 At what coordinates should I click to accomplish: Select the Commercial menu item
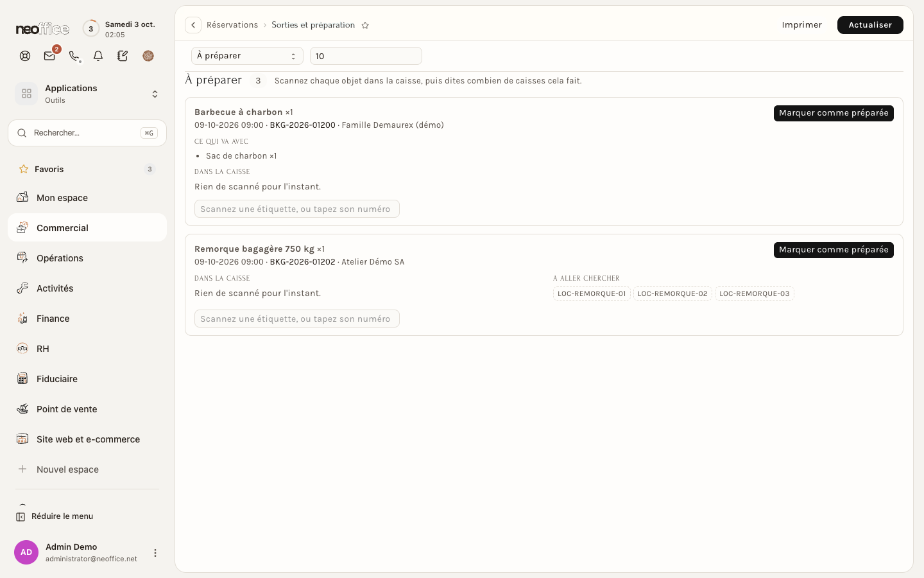tap(87, 228)
